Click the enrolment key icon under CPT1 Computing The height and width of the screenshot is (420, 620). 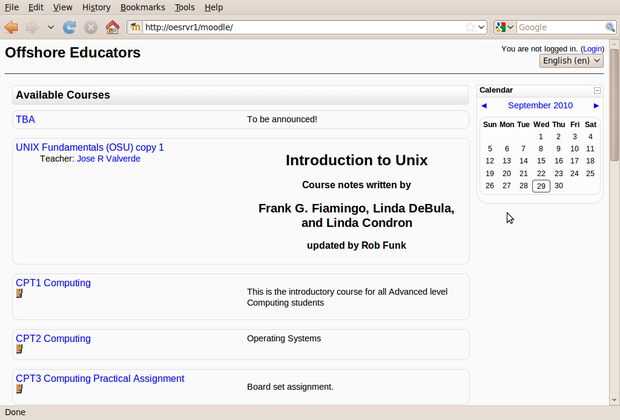(x=19, y=293)
